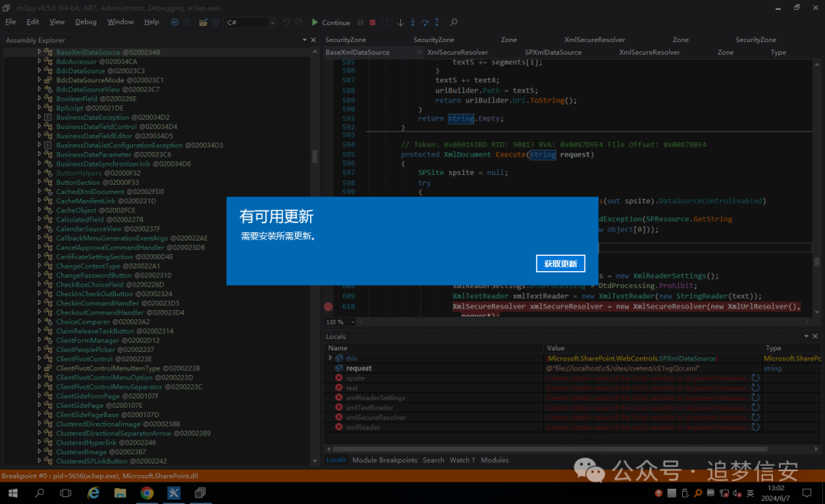Click the Open assembly folder icon
The width and height of the screenshot is (825, 504).
coord(203,22)
